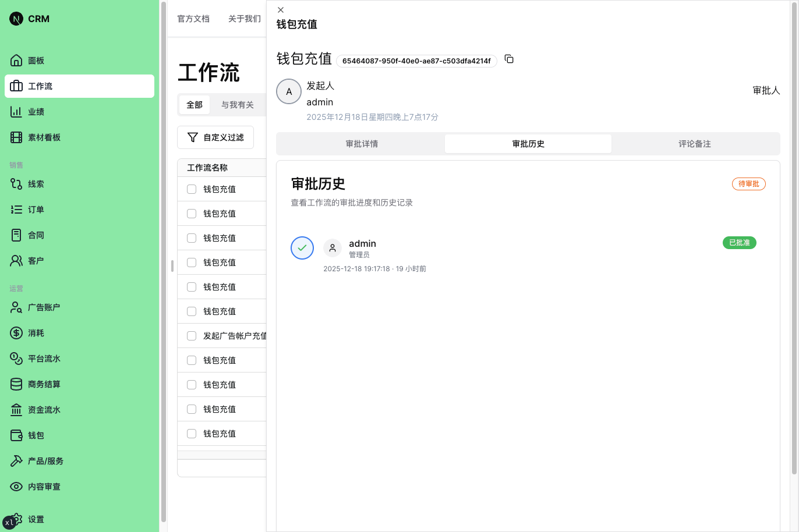799x532 pixels.
Task: Select the 线索 icon under 销售
Action: point(35,184)
